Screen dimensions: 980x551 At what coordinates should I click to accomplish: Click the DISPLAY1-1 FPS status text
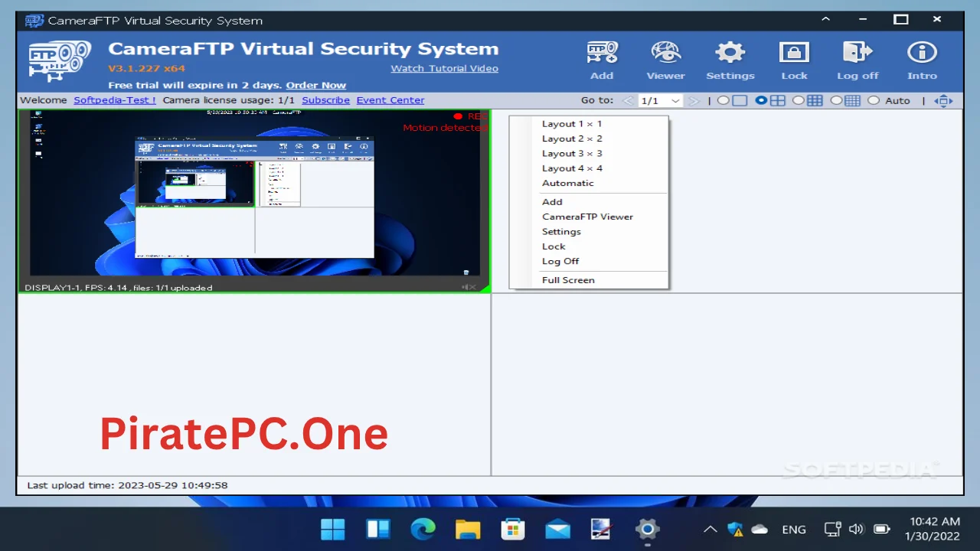(x=119, y=288)
